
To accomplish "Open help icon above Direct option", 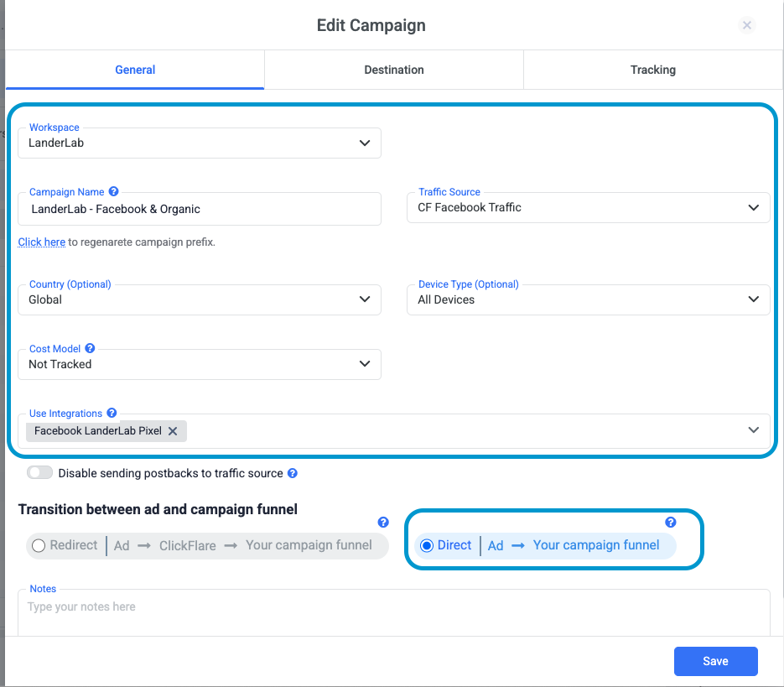I will [671, 523].
